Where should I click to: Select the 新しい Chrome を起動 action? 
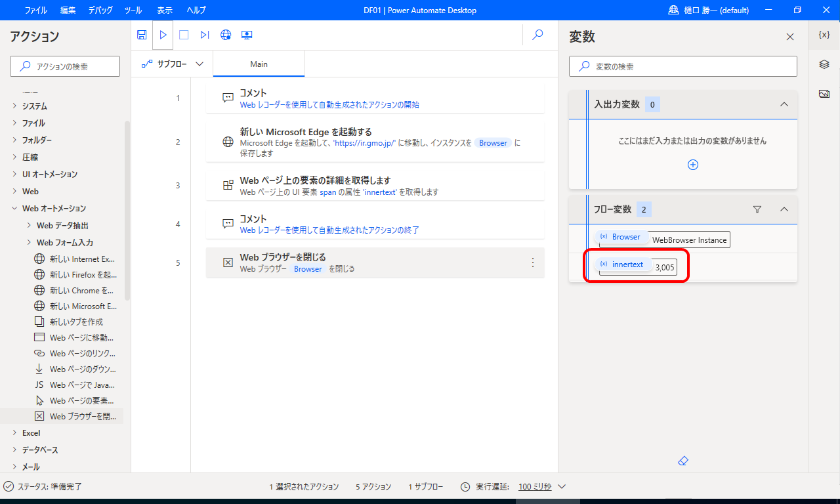pos(74,291)
